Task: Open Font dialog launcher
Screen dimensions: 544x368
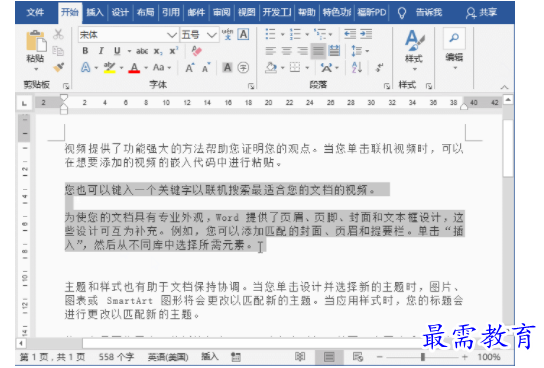Action: tap(251, 85)
